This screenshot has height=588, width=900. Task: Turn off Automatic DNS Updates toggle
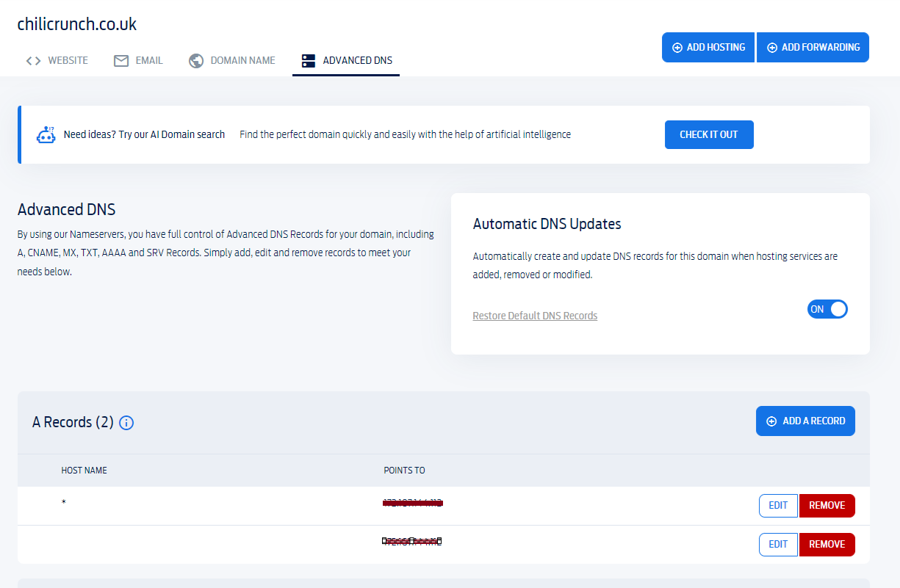pyautogui.click(x=827, y=309)
